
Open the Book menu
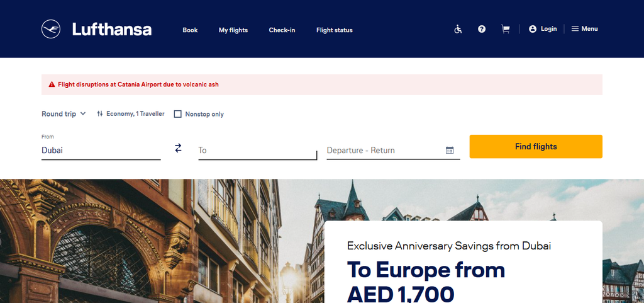coord(190,30)
